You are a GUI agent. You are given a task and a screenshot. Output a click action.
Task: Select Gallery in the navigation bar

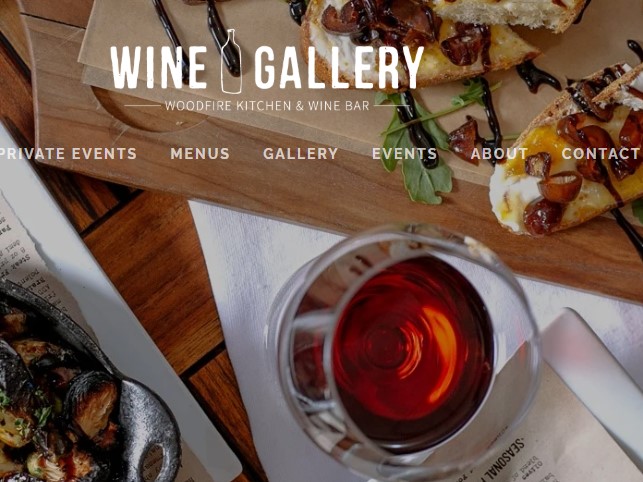301,154
